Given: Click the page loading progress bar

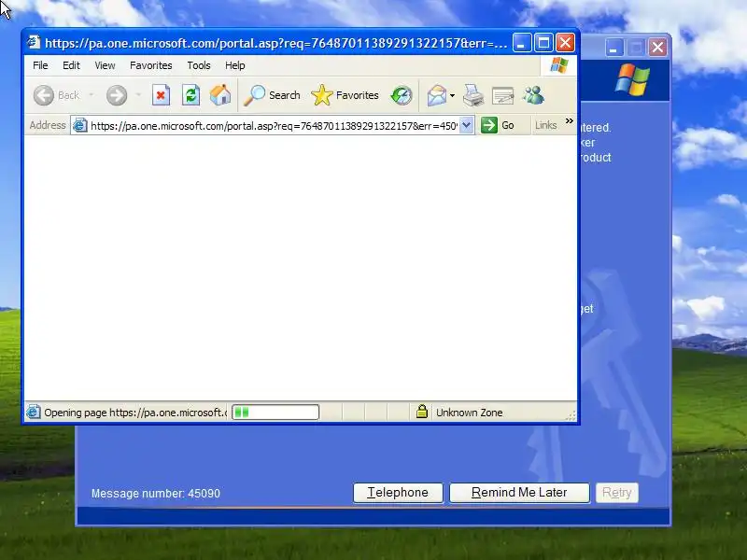Looking at the screenshot, I should pyautogui.click(x=275, y=412).
